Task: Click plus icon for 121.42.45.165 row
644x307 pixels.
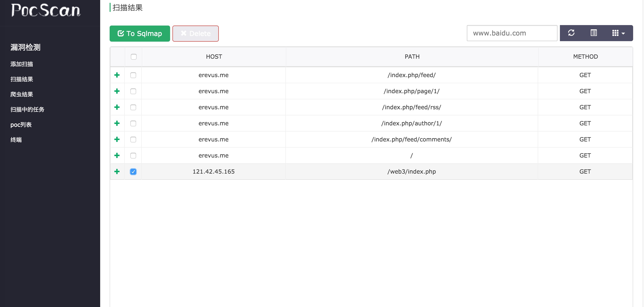Action: click(x=117, y=171)
